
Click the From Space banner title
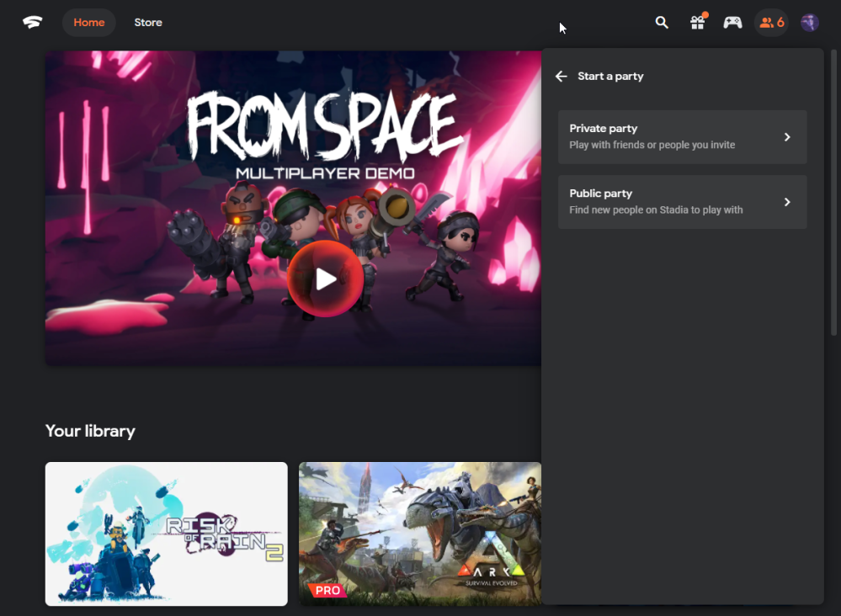click(324, 126)
